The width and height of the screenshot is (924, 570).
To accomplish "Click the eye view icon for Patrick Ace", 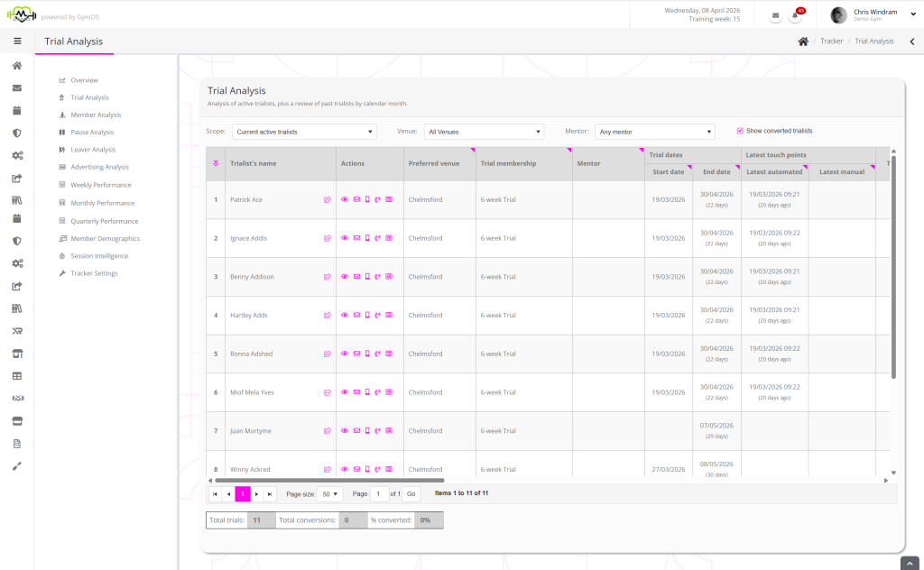I will point(345,199).
